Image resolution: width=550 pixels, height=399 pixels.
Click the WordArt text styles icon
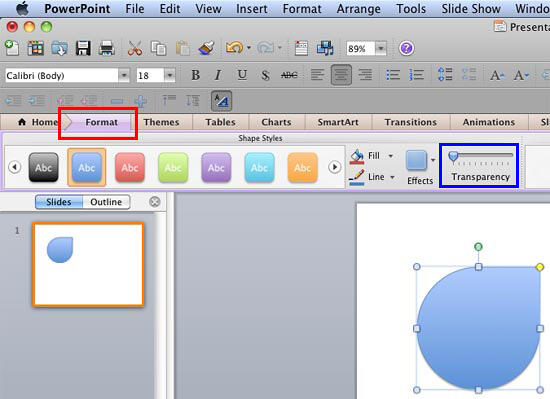coord(221,101)
